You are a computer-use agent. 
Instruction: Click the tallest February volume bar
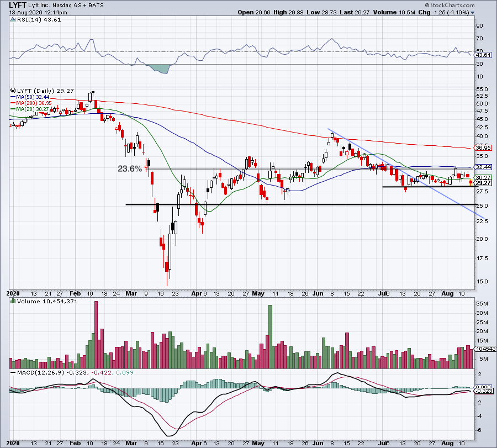point(96,335)
